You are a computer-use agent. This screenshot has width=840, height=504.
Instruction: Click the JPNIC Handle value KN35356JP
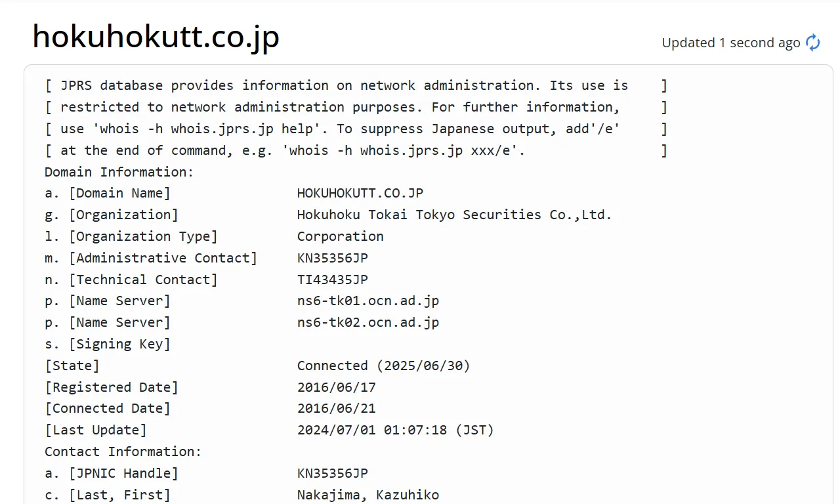[x=333, y=473]
